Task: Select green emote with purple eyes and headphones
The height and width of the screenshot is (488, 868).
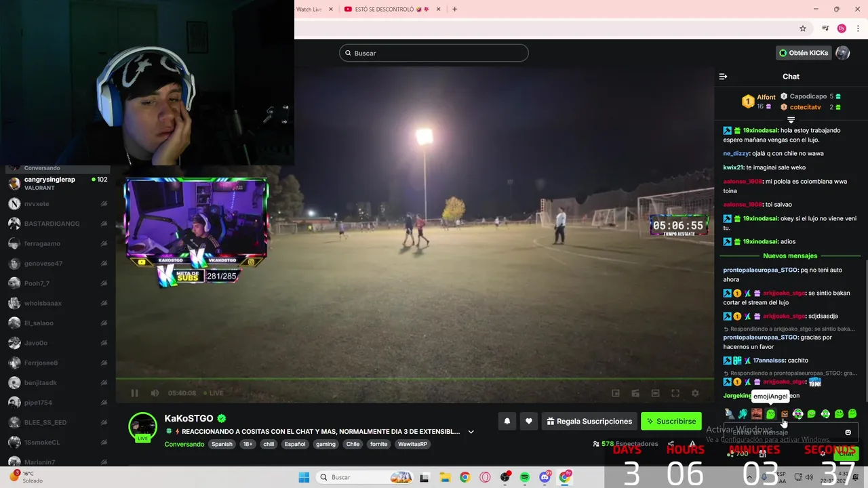Action: pyautogui.click(x=798, y=413)
